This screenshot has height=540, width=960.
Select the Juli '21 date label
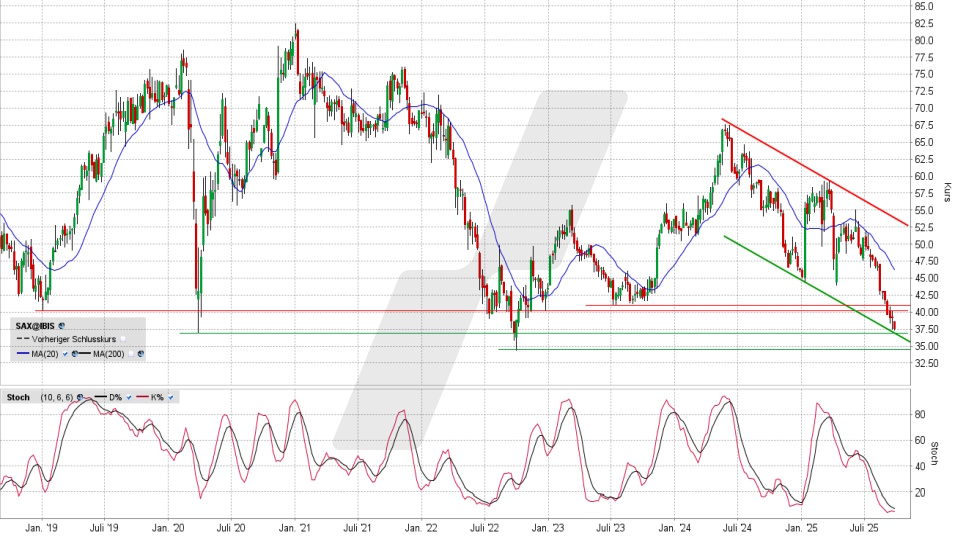[358, 528]
